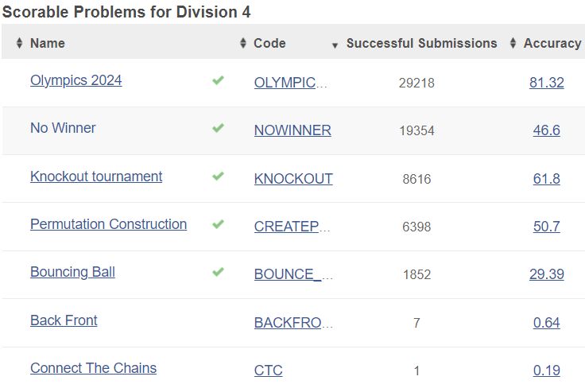Click accuracy value 81.32

546,83
